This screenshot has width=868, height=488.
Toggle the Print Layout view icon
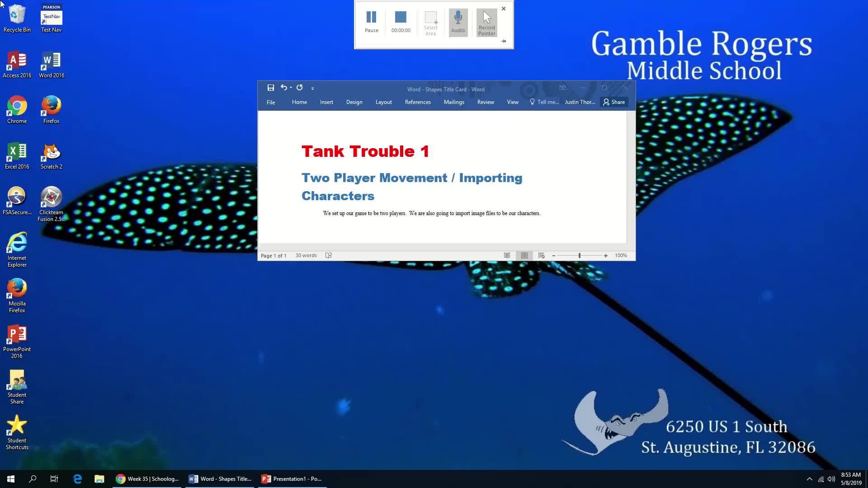click(524, 255)
